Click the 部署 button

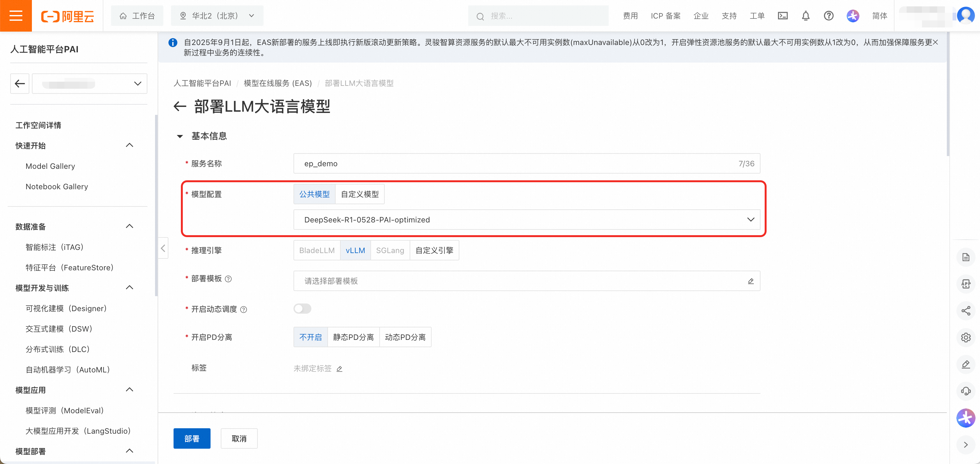point(192,438)
